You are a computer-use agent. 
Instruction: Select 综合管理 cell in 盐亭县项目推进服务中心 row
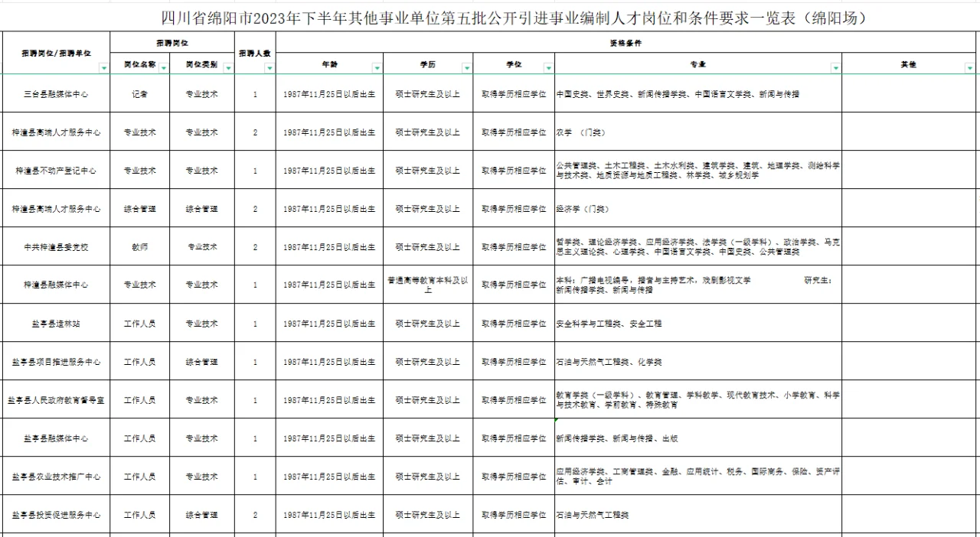click(x=202, y=362)
